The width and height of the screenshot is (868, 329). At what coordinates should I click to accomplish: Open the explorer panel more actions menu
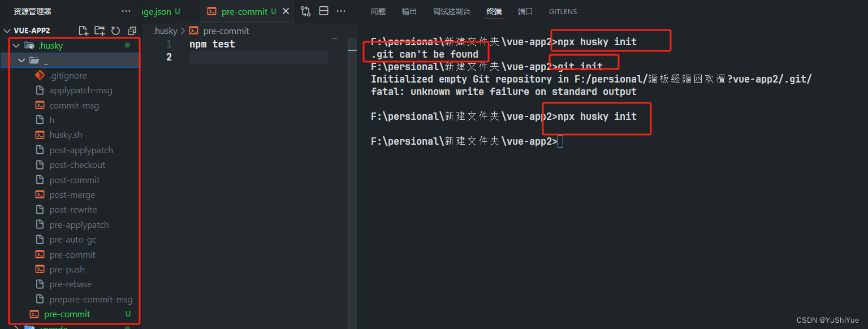126,11
